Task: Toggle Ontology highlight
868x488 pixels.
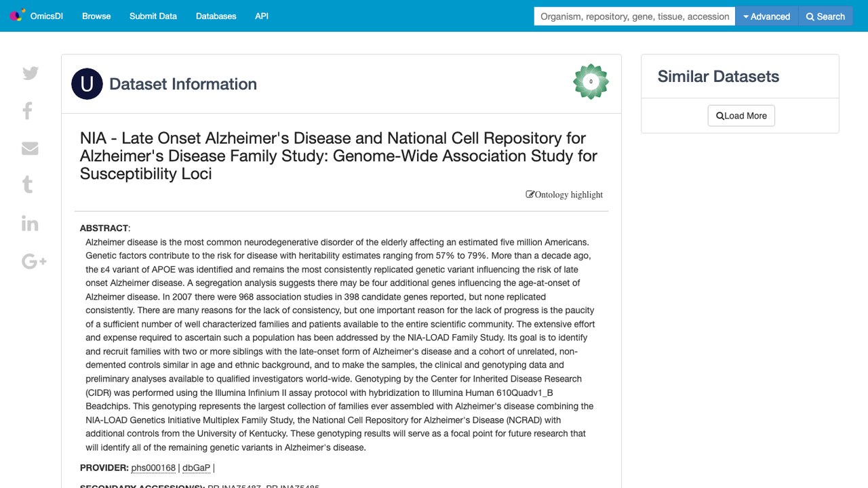Action: pos(564,195)
